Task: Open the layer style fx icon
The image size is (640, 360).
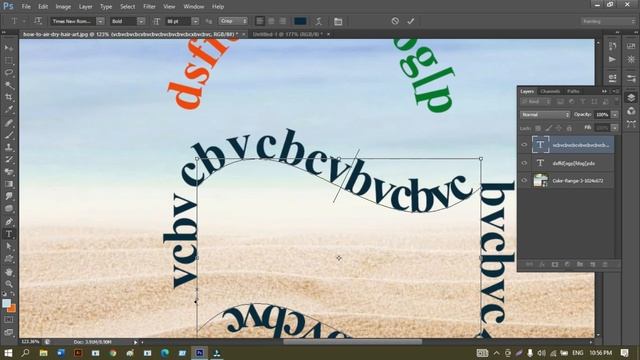Action: [542, 264]
